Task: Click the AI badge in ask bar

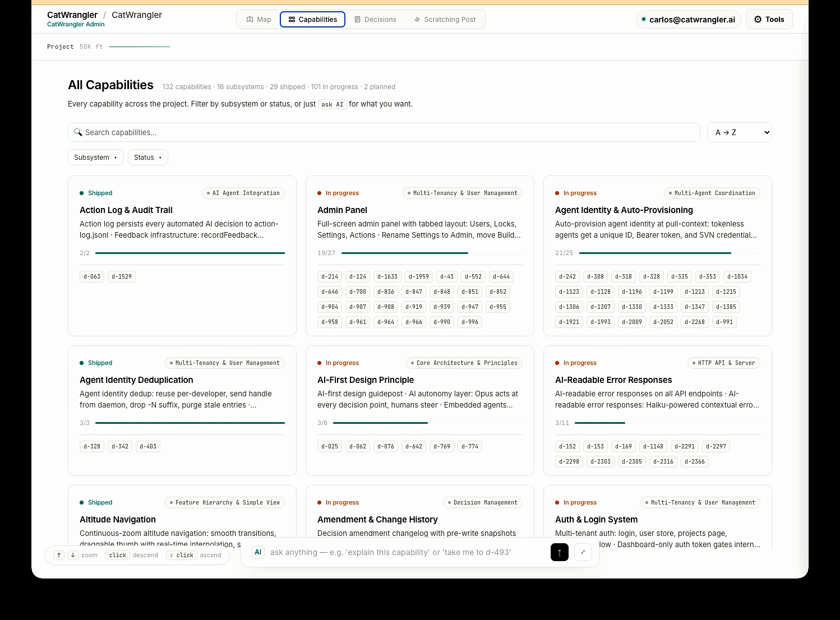Action: (258, 552)
